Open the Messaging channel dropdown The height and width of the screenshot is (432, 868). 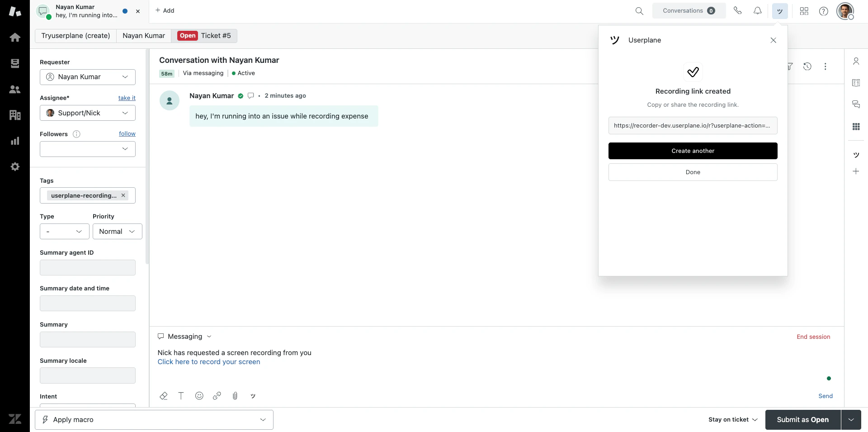coord(184,337)
